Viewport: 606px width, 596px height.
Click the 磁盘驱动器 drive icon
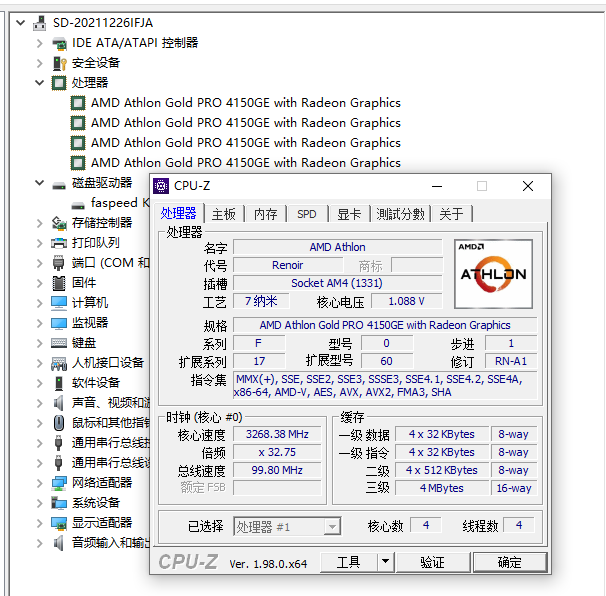point(59,185)
